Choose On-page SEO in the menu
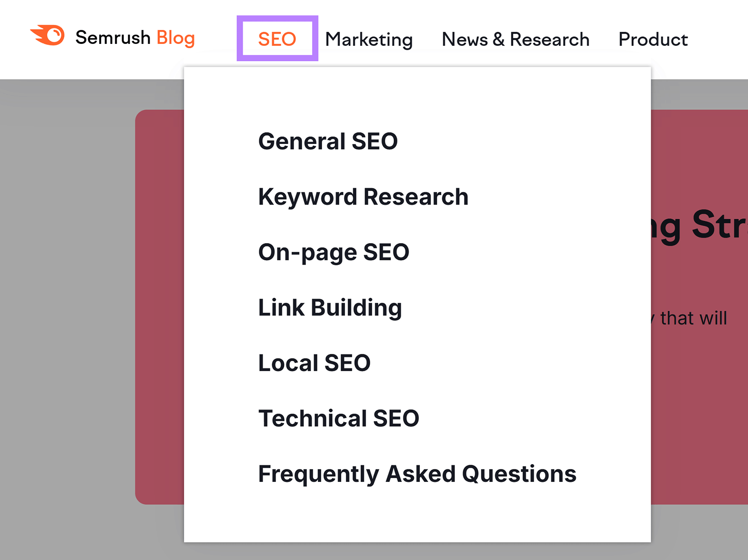Viewport: 748px width, 560px height. 333,251
